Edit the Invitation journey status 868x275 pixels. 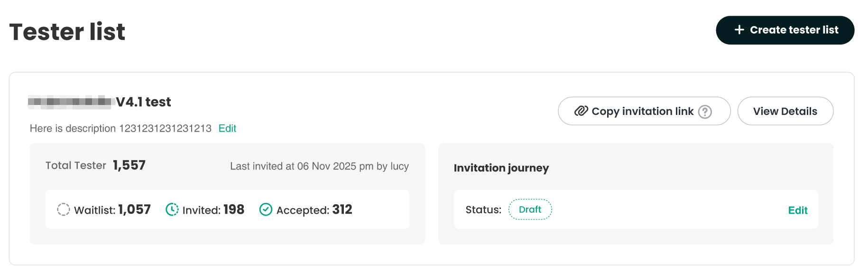[x=797, y=210]
